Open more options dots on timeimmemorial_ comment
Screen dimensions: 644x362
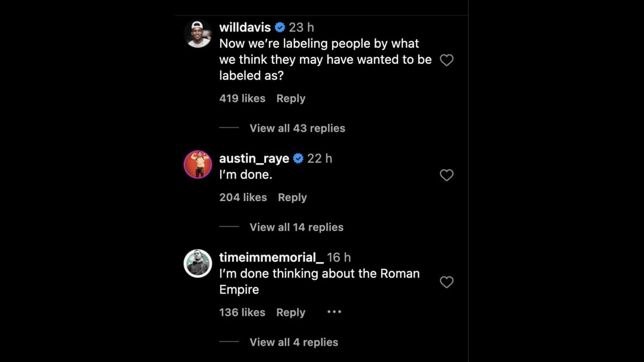point(334,312)
